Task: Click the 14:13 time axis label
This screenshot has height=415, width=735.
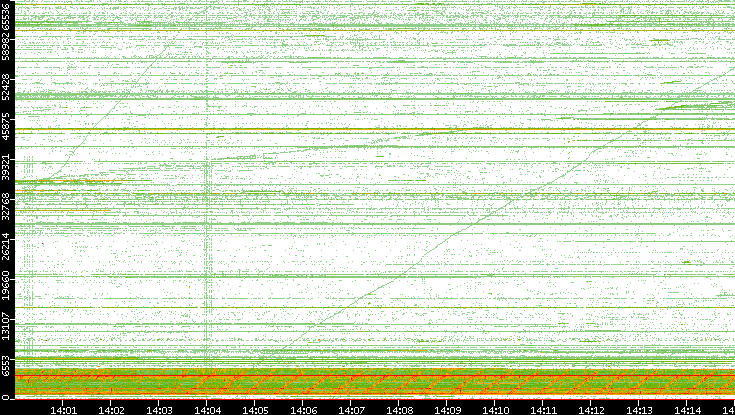Action: [639, 410]
